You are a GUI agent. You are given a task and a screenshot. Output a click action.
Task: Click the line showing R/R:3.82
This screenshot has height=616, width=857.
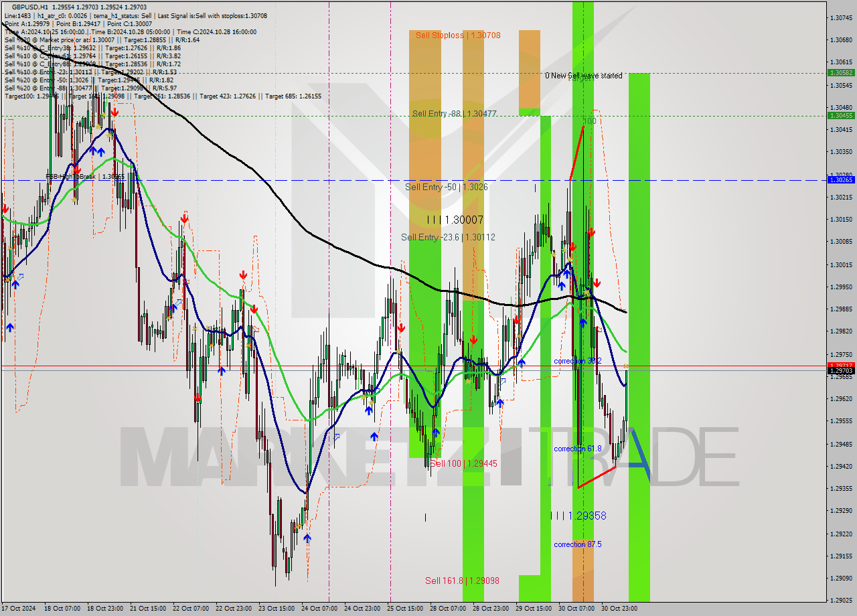[92, 56]
